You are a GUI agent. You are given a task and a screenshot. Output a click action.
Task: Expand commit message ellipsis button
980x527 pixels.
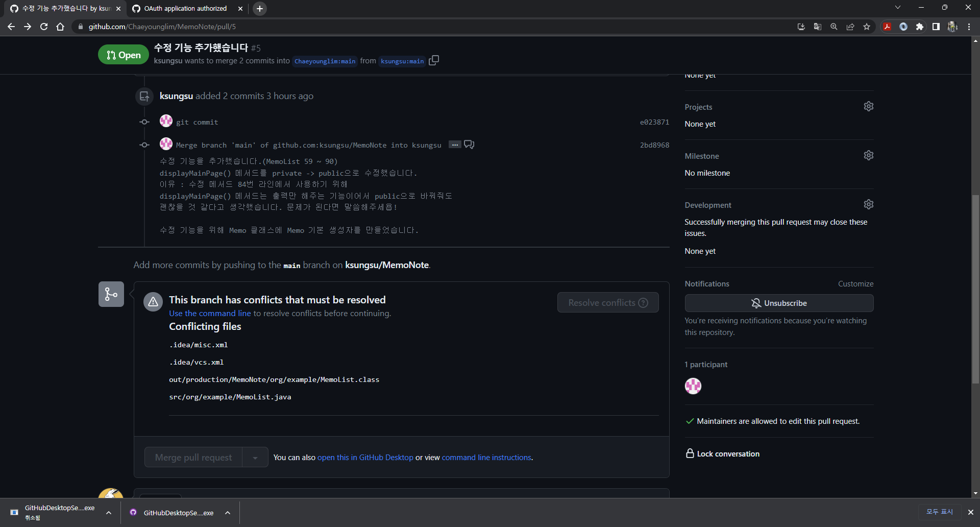[x=455, y=145]
